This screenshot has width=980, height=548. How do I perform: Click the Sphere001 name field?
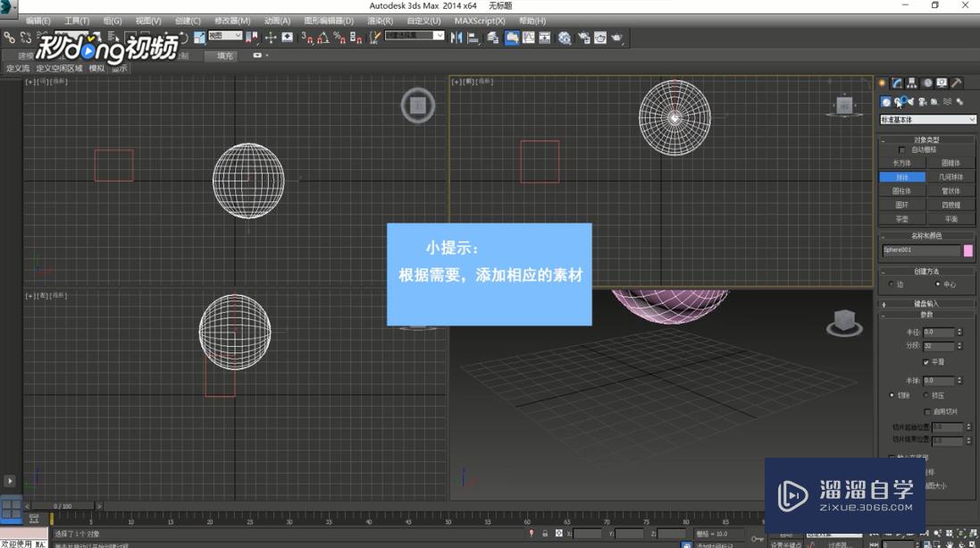(x=920, y=250)
